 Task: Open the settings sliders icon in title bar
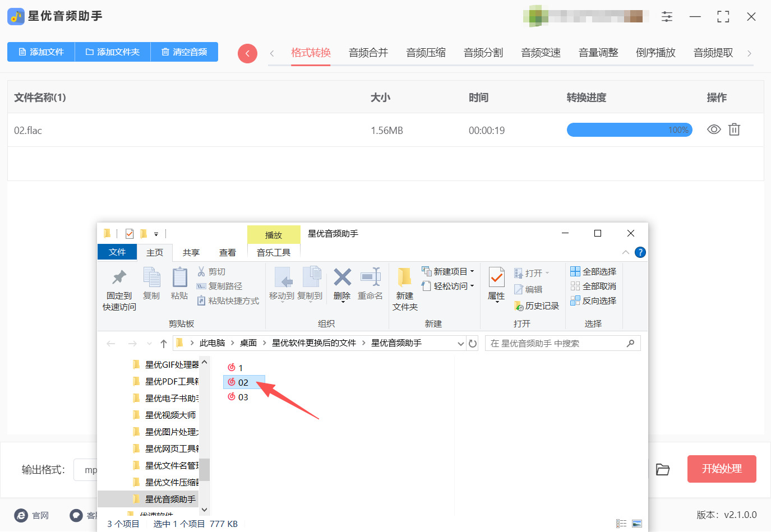(667, 17)
